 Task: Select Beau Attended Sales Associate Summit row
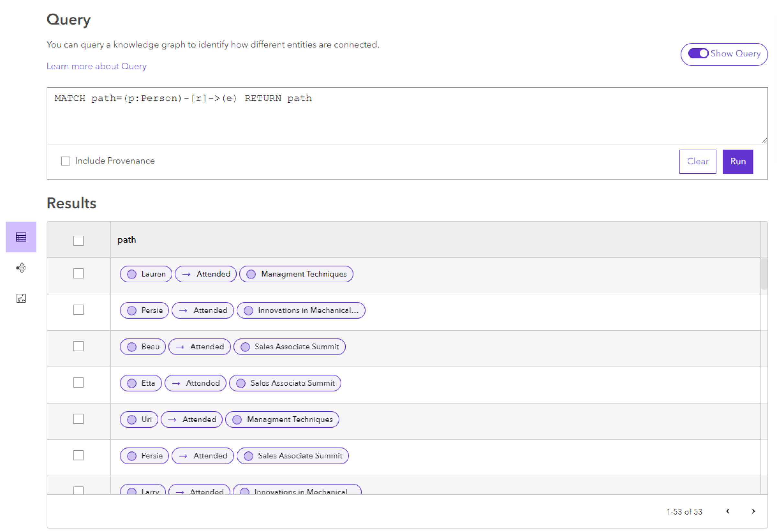pyautogui.click(x=78, y=346)
